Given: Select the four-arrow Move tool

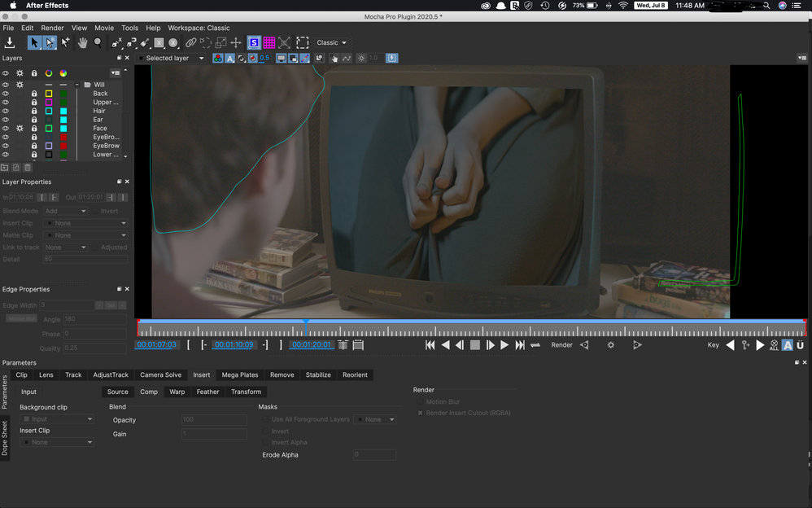Looking at the screenshot, I should click(x=235, y=42).
